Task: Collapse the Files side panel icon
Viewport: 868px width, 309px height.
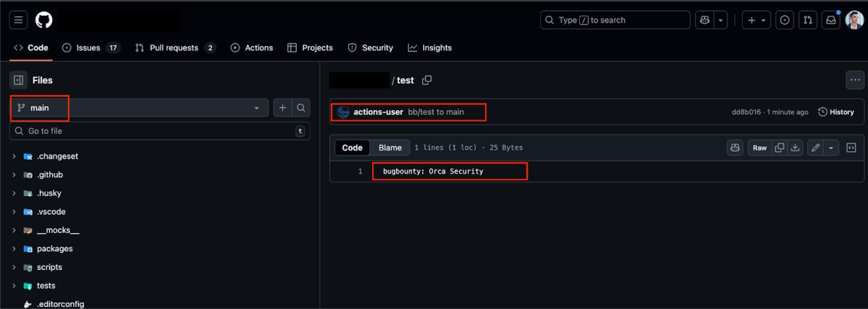Action: pos(19,80)
